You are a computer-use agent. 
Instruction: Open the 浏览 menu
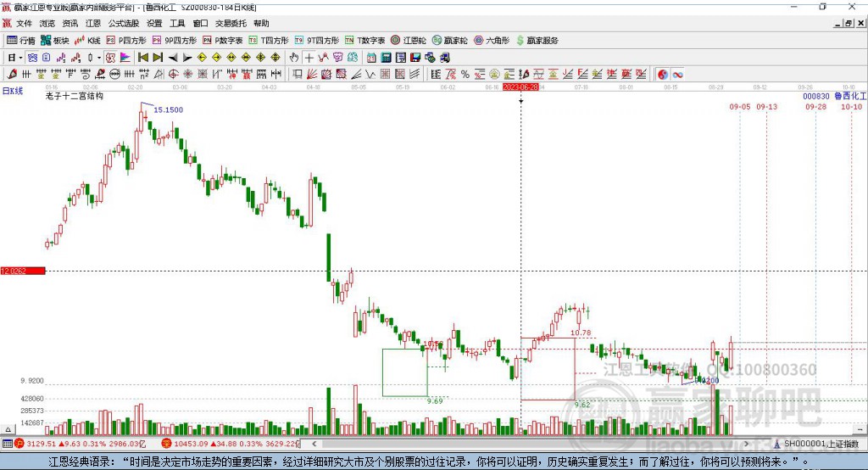tap(47, 23)
